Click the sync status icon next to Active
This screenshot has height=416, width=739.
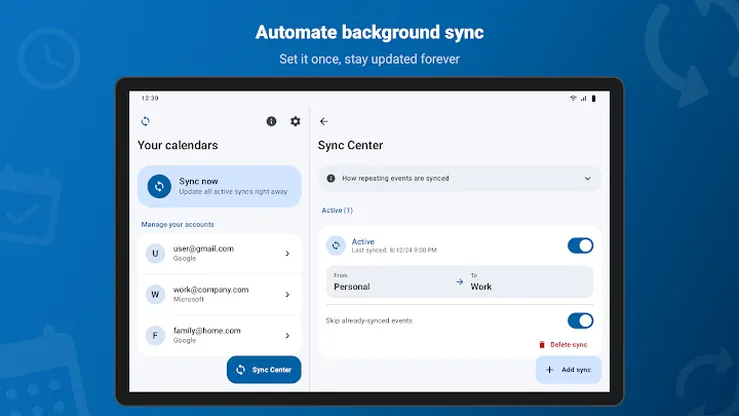coord(336,245)
